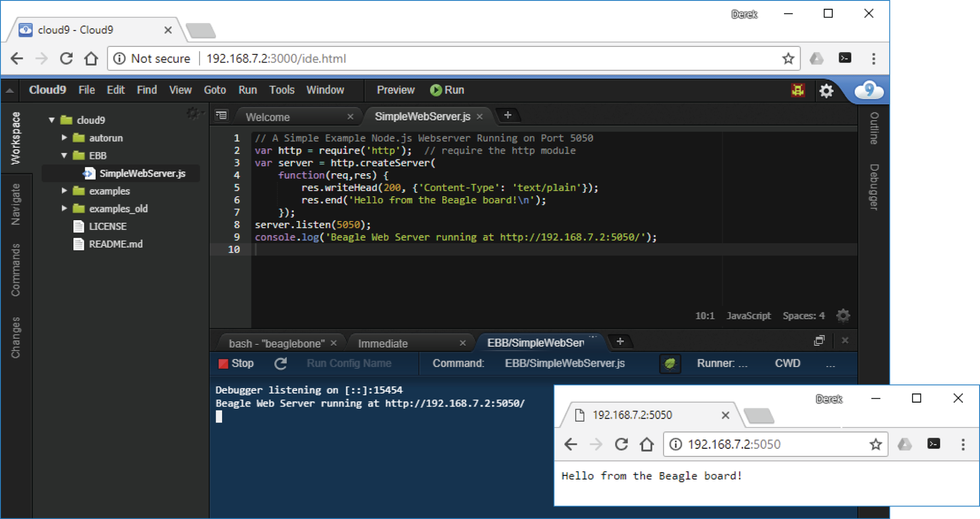Collapse the EBB folder
Viewport: 980px width, 519px height.
64,155
